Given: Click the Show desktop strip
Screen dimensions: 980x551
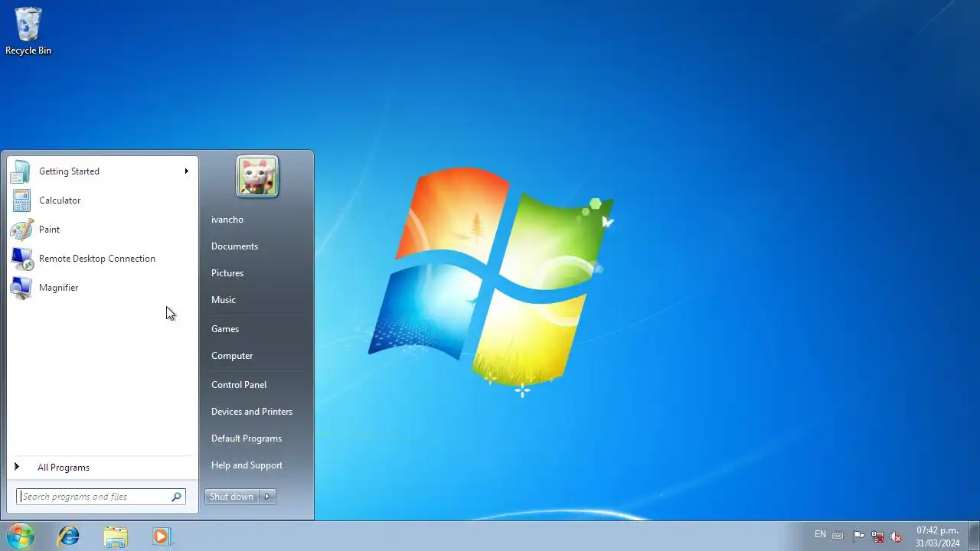Looking at the screenshot, I should 974,536.
